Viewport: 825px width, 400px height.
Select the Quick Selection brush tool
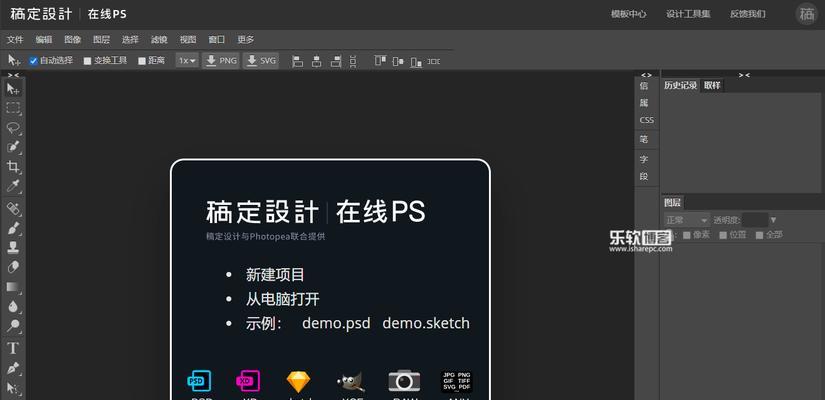(13, 147)
